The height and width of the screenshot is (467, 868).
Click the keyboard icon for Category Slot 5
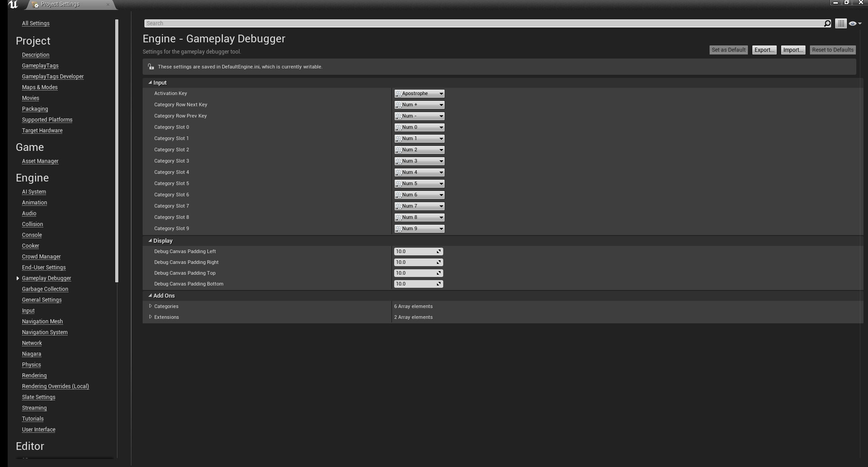pyautogui.click(x=398, y=184)
